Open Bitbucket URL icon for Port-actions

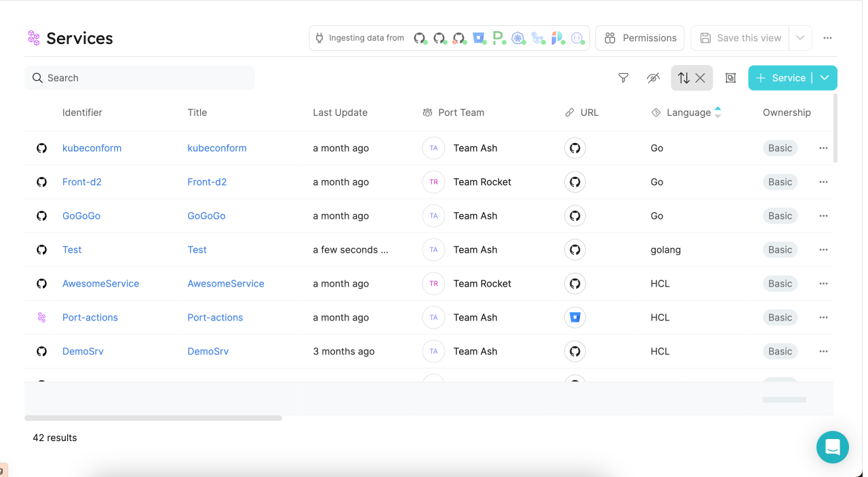[x=575, y=318]
